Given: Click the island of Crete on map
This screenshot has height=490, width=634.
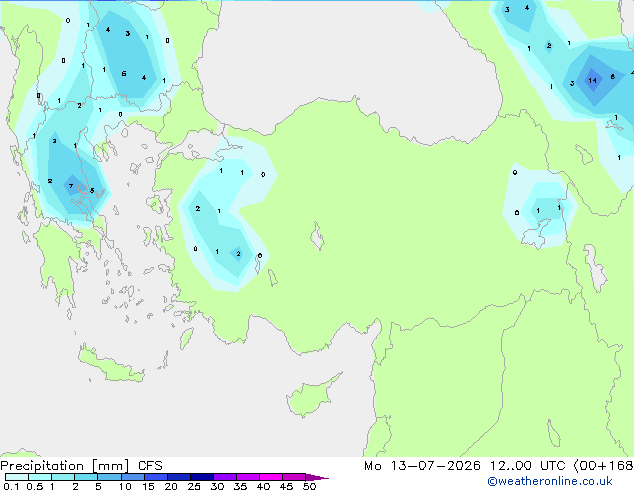Looking at the screenshot, I should pyautogui.click(x=110, y=365).
